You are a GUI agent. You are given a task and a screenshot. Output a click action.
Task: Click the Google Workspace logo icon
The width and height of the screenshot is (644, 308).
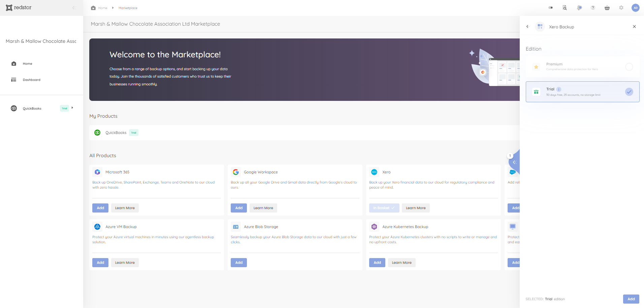pos(236,172)
